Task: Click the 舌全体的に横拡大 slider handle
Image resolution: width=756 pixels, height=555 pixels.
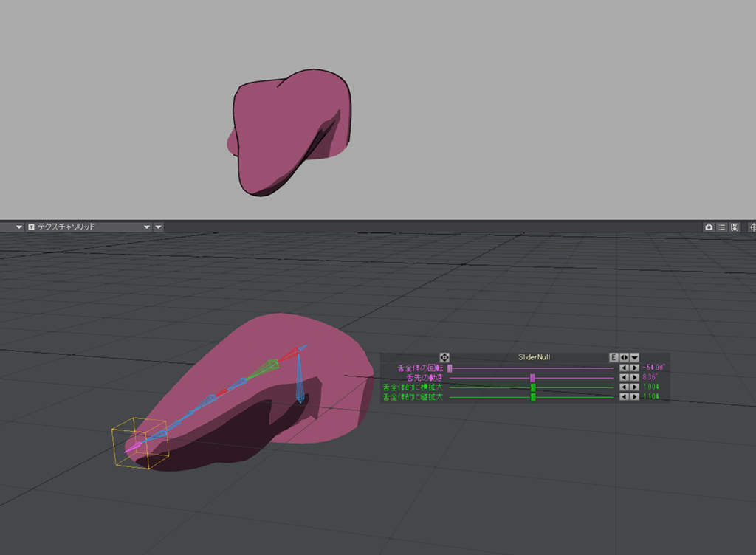Action: [x=533, y=387]
